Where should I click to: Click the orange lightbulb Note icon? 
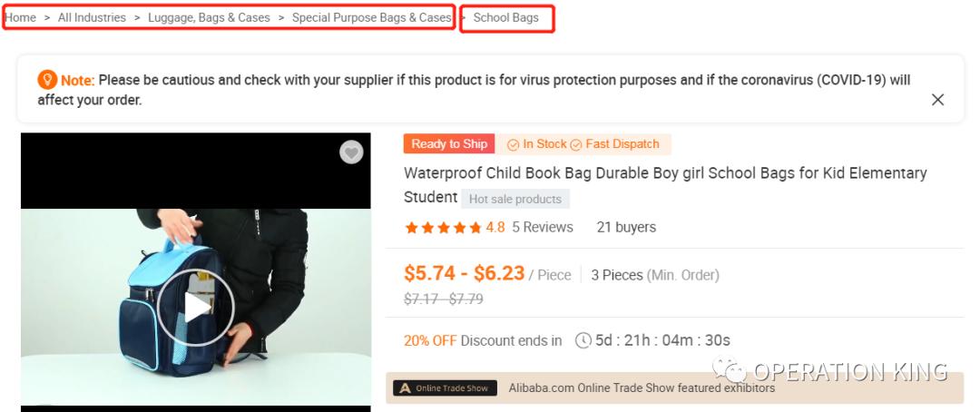tap(47, 80)
